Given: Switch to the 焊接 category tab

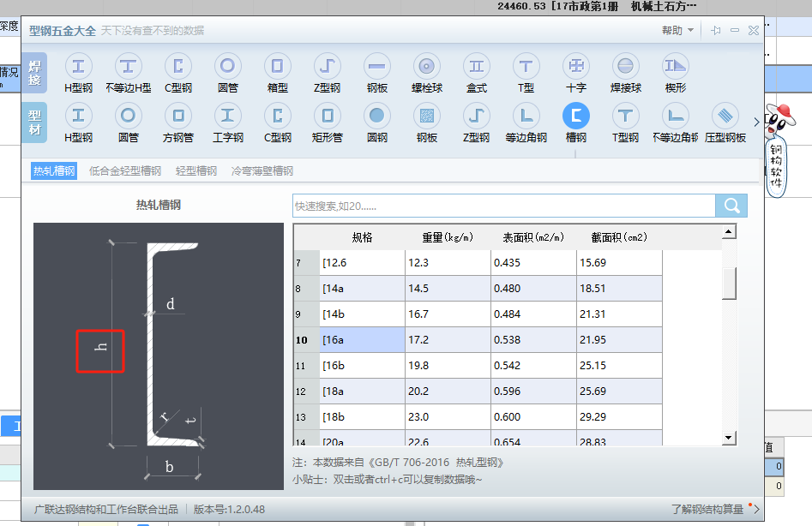Looking at the screenshot, I should 34,73.
